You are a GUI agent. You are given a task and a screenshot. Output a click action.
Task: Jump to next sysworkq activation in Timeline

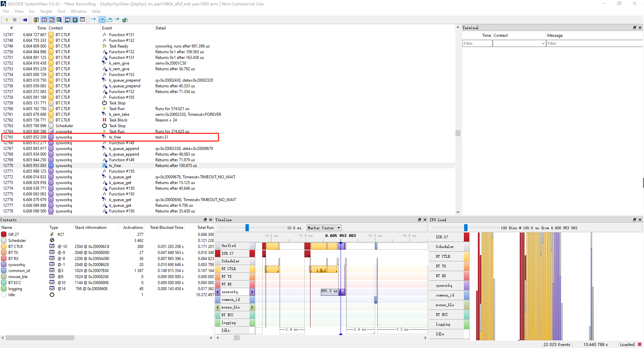[252, 292]
